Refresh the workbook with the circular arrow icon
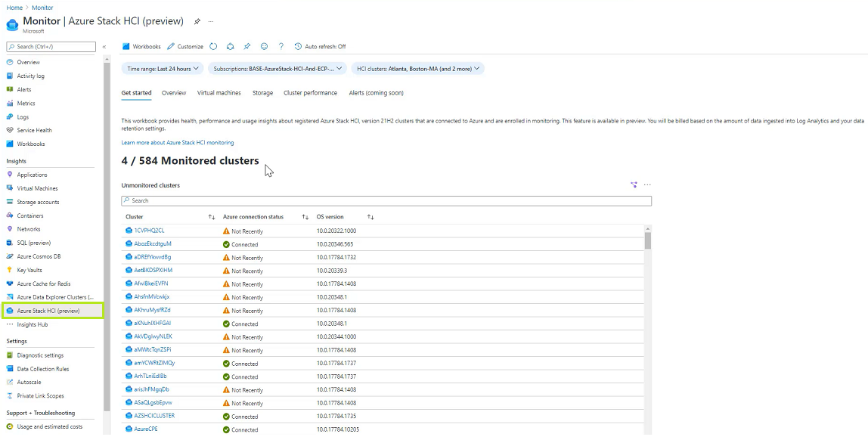The image size is (868, 440). pos(213,46)
